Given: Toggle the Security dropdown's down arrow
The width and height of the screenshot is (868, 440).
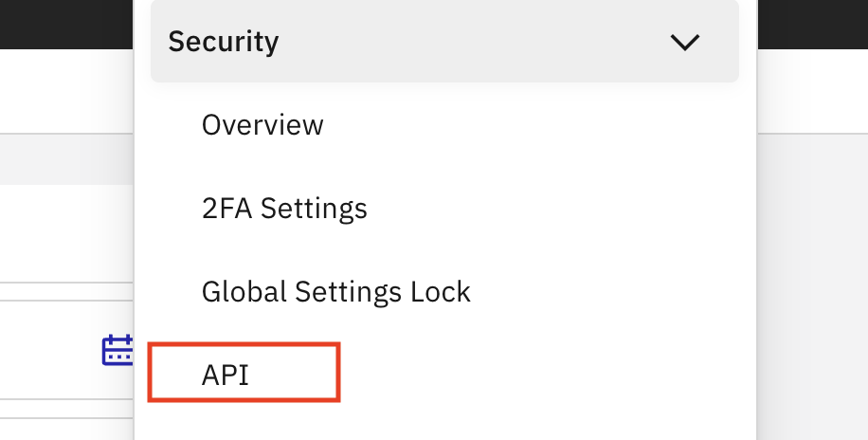Looking at the screenshot, I should pos(685,42).
